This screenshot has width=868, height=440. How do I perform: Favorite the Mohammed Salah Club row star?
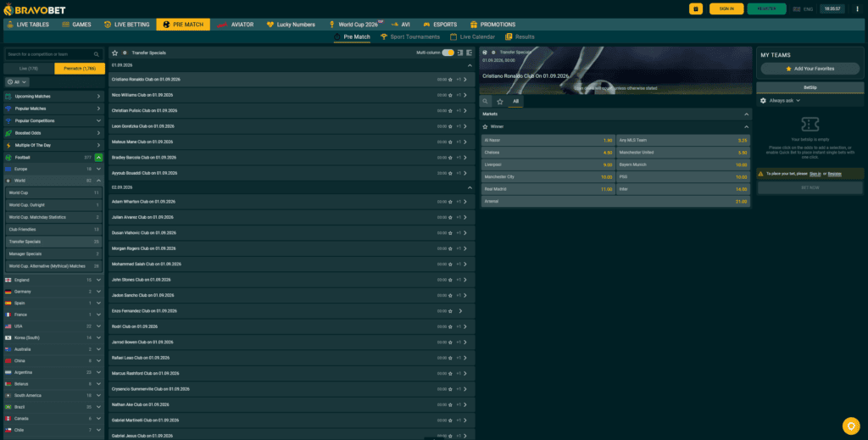click(450, 264)
